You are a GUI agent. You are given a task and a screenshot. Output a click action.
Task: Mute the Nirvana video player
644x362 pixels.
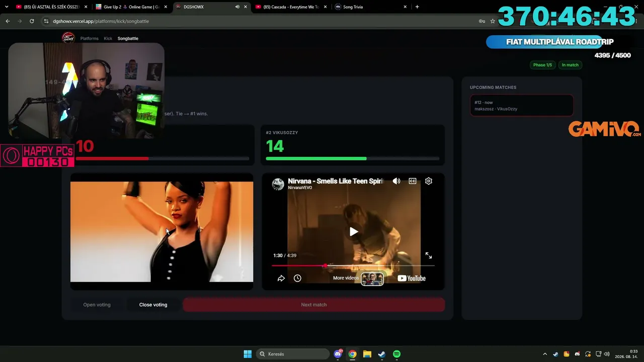(396, 181)
